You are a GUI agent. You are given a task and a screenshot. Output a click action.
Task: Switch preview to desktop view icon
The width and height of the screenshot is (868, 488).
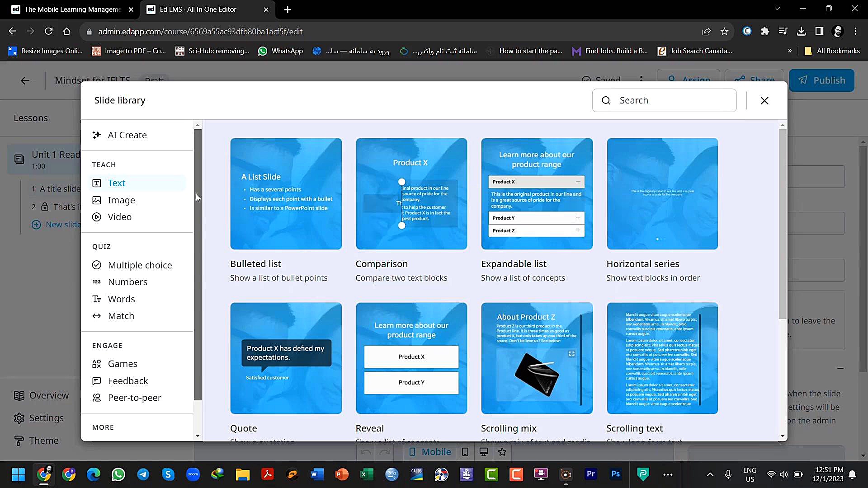[x=484, y=452]
